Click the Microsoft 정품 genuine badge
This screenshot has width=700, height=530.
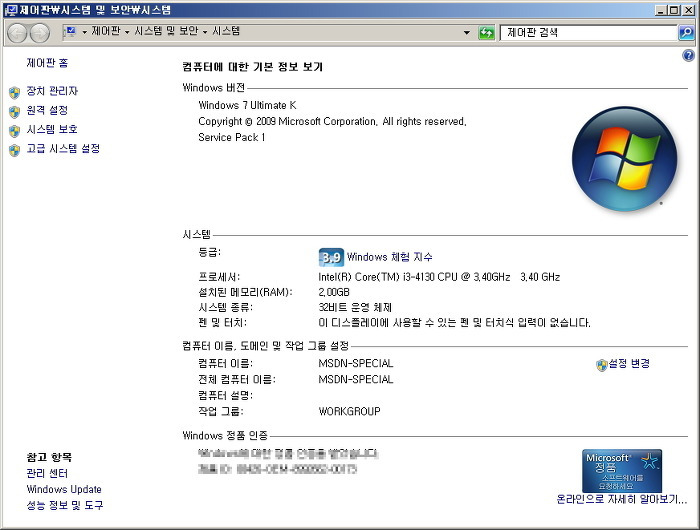[x=622, y=471]
